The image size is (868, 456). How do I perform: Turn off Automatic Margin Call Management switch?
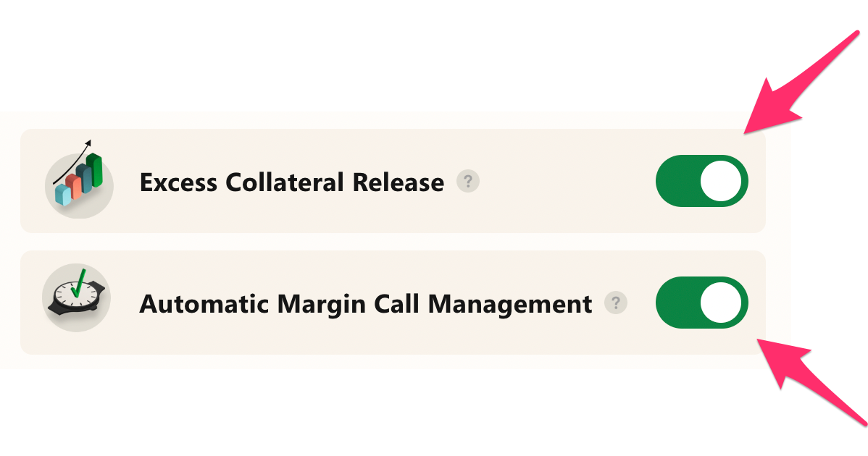[x=702, y=303]
